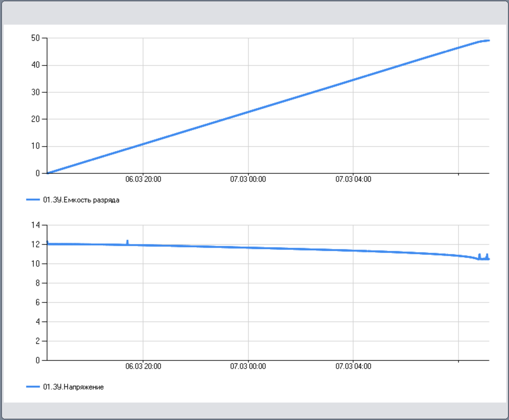This screenshot has width=509, height=420.
Task: Click the unlabeled rightmost tick on voltage time axis
Action: point(458,361)
